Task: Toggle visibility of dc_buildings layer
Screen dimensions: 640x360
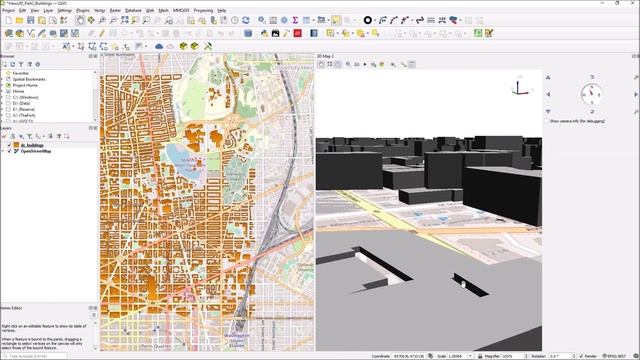Action: coord(9,145)
